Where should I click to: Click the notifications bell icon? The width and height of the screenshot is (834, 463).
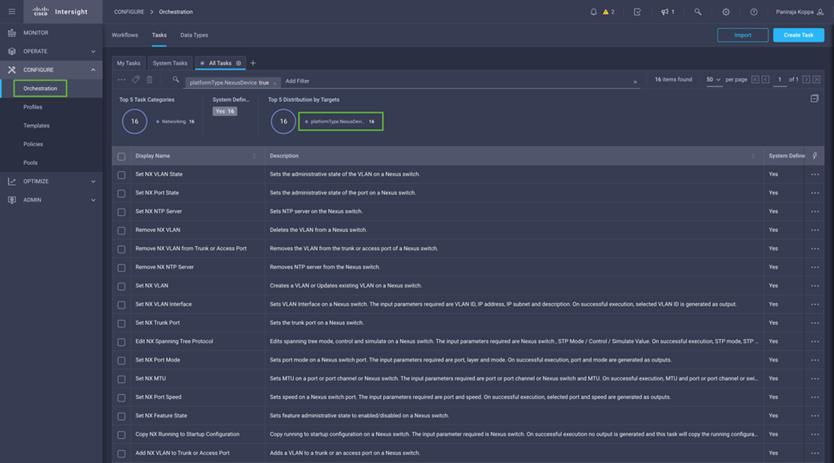pyautogui.click(x=594, y=12)
